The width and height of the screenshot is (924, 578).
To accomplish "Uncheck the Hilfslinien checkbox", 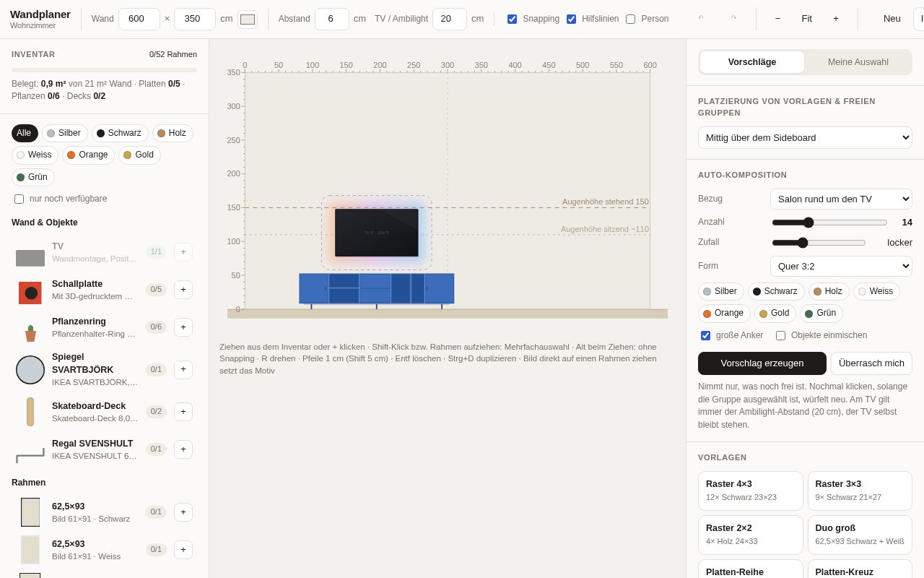I will [571, 19].
